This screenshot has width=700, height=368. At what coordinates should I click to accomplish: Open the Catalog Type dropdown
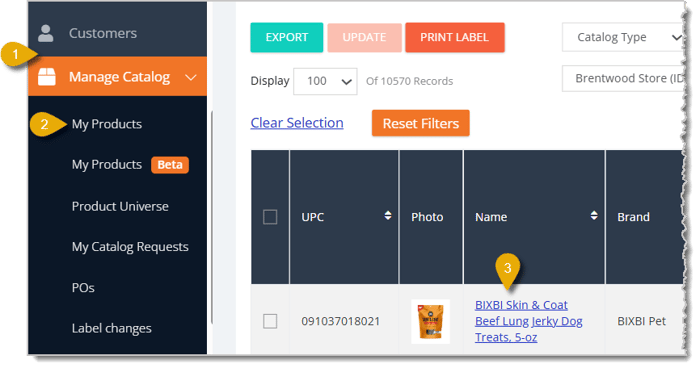pyautogui.click(x=623, y=37)
